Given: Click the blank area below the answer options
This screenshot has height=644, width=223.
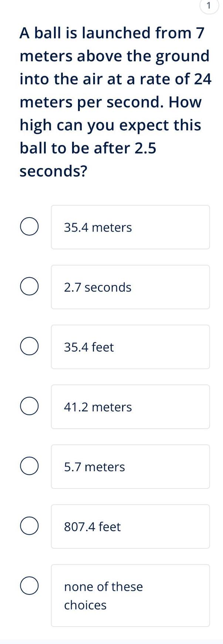Looking at the screenshot, I should [111, 635].
